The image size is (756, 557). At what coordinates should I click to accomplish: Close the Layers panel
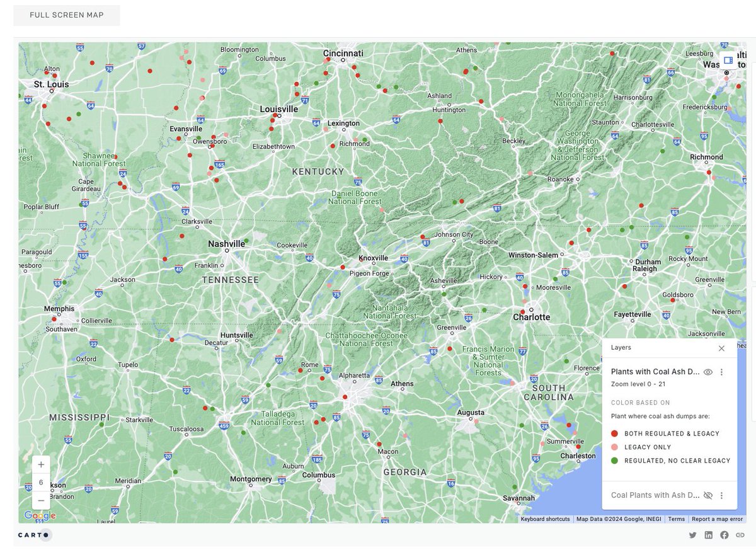(x=721, y=348)
